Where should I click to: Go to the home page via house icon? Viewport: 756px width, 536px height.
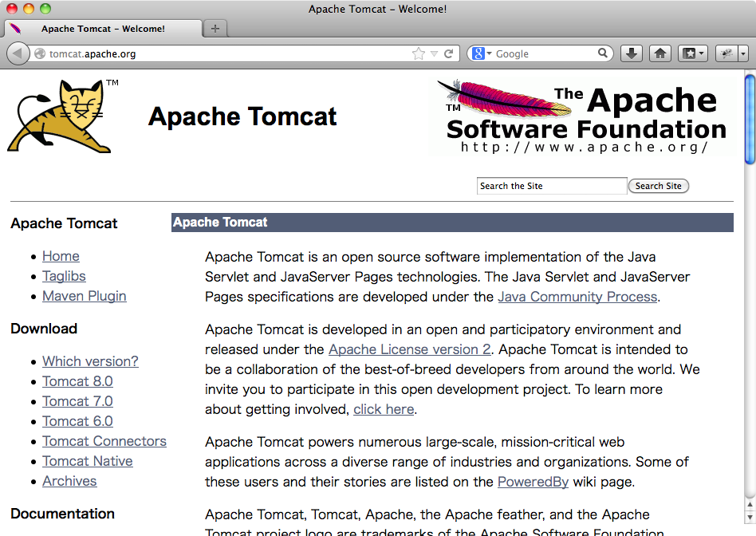pyautogui.click(x=660, y=53)
